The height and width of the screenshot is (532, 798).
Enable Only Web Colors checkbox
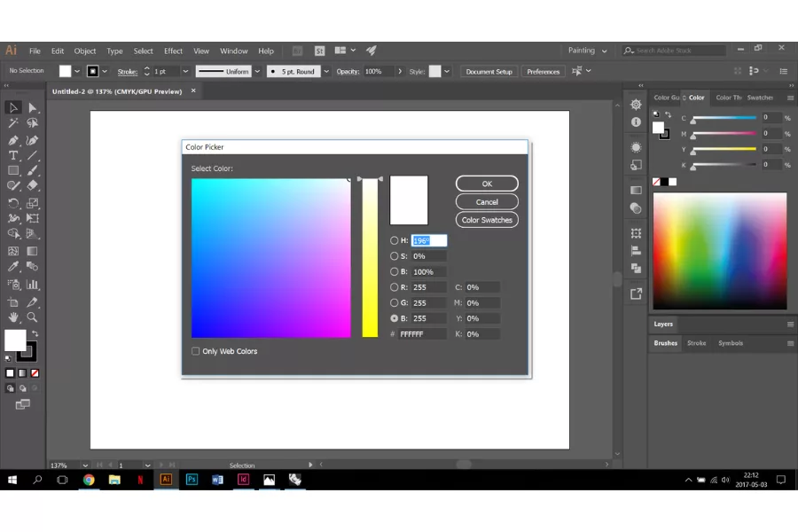pos(195,351)
